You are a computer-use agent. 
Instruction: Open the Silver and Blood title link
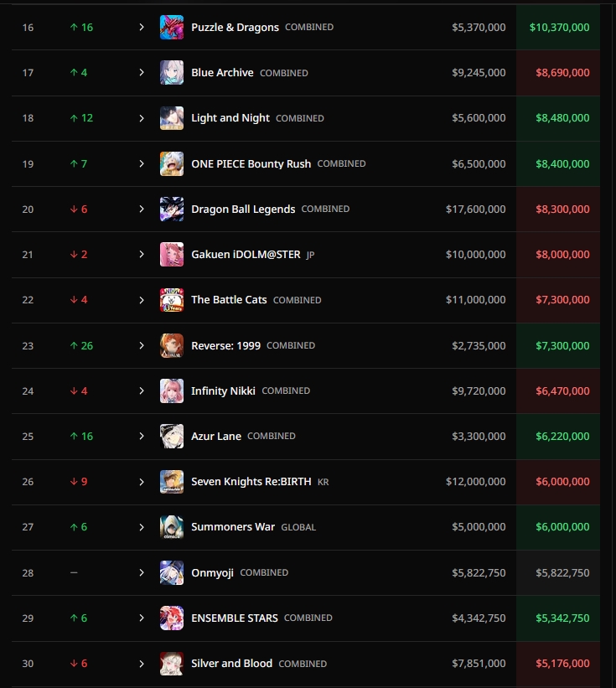tap(231, 664)
